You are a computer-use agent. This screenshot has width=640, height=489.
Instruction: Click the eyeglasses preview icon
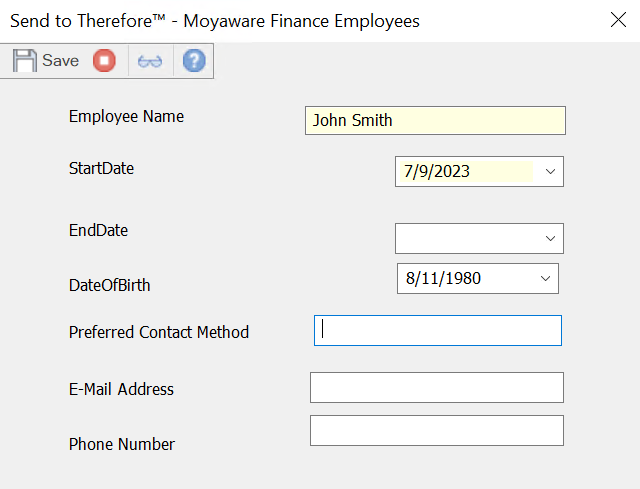[x=150, y=61]
